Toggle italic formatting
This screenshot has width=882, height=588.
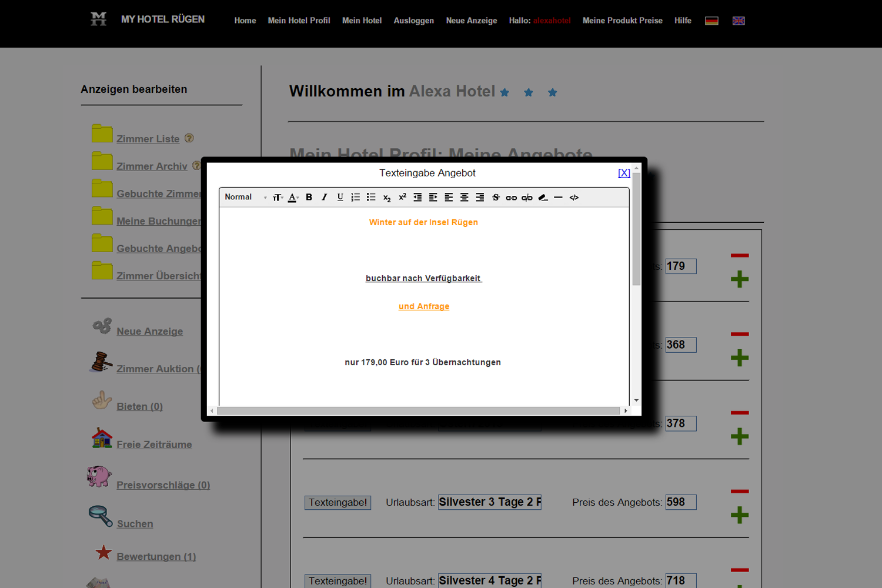(x=324, y=198)
